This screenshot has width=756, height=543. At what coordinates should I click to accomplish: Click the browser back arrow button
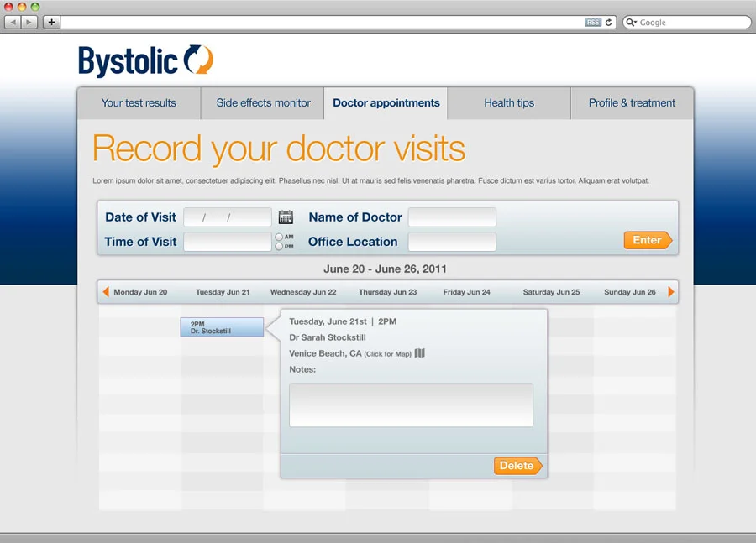point(13,22)
